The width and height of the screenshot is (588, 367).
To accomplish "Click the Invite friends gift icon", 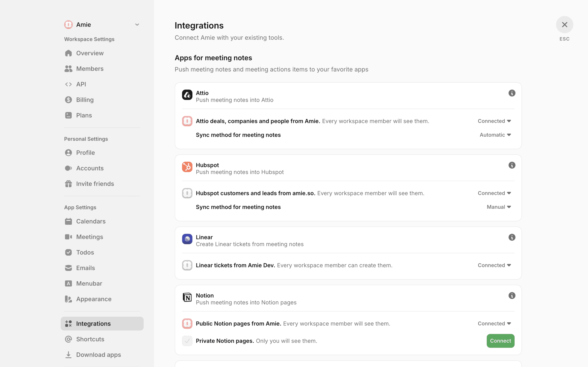I will (x=68, y=183).
